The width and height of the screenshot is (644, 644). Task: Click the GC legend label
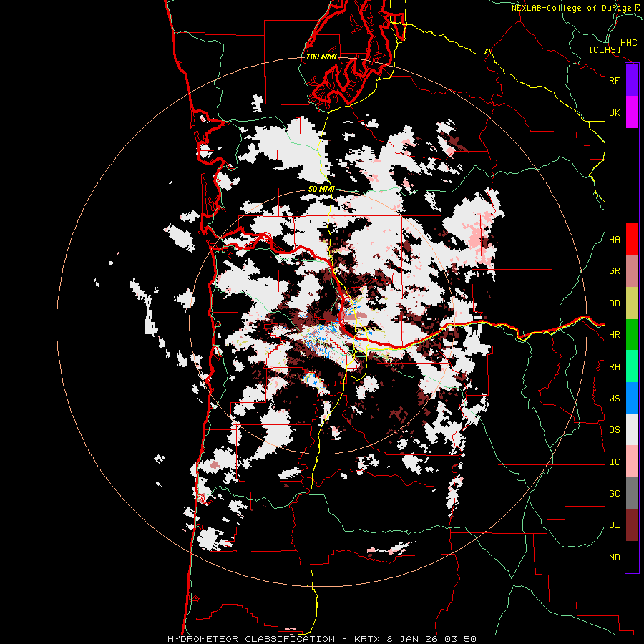tap(614, 494)
